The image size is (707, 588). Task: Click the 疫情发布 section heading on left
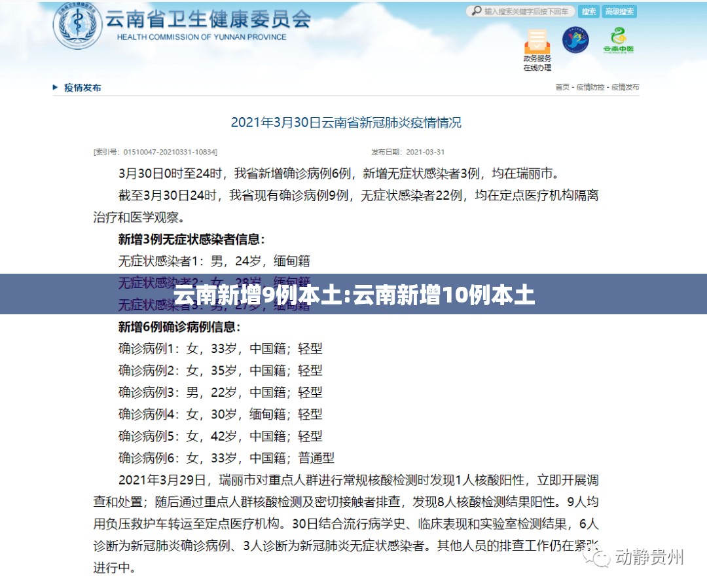click(82, 88)
